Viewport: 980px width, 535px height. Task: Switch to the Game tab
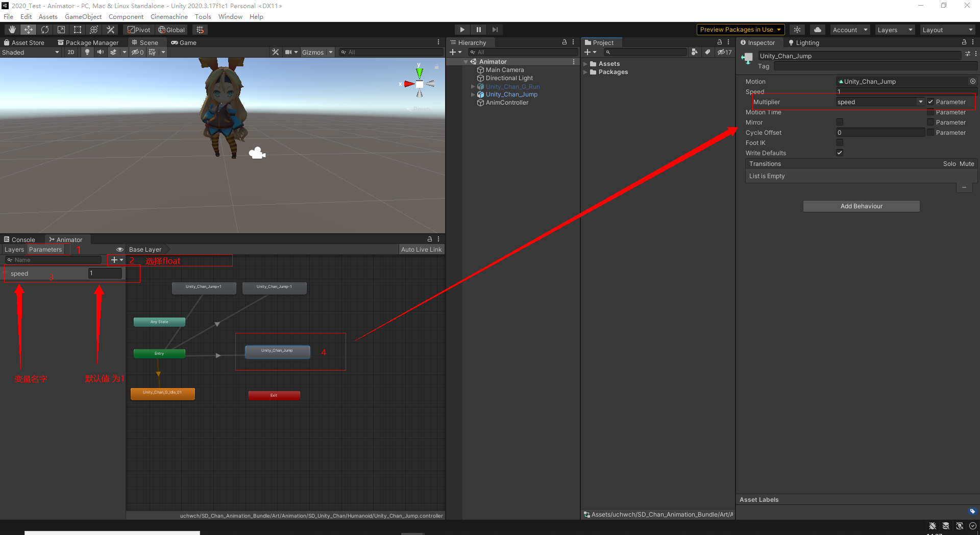pyautogui.click(x=184, y=42)
